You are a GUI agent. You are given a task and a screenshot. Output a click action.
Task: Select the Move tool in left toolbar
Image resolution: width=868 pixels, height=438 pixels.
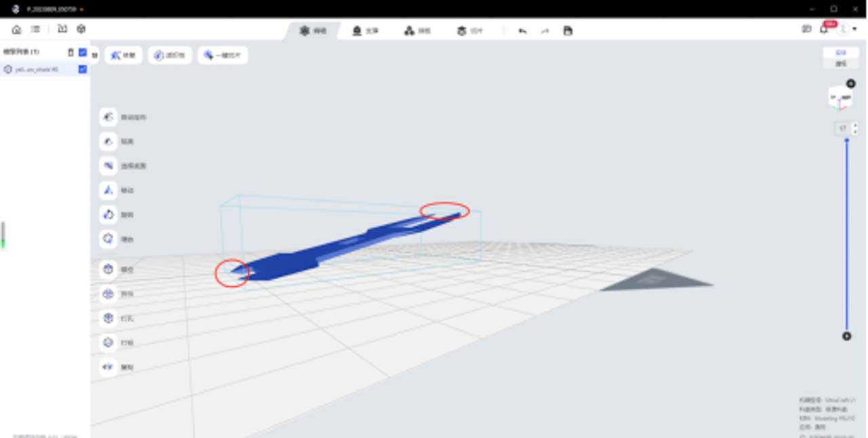(x=108, y=191)
